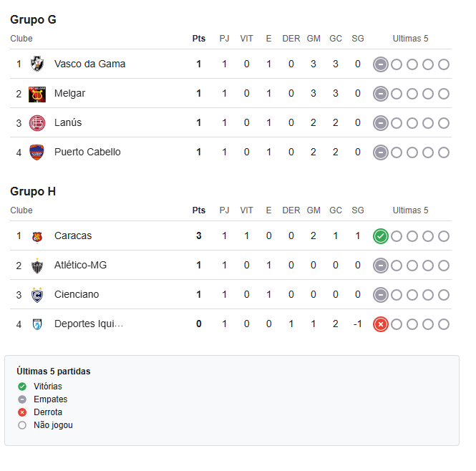Viewport: 476px width, 471px height.
Task: Click the Atlético-MG club crest
Action: point(37,266)
